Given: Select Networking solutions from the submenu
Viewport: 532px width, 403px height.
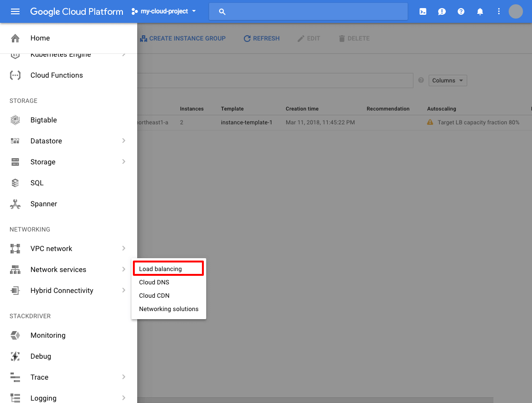Looking at the screenshot, I should (169, 309).
